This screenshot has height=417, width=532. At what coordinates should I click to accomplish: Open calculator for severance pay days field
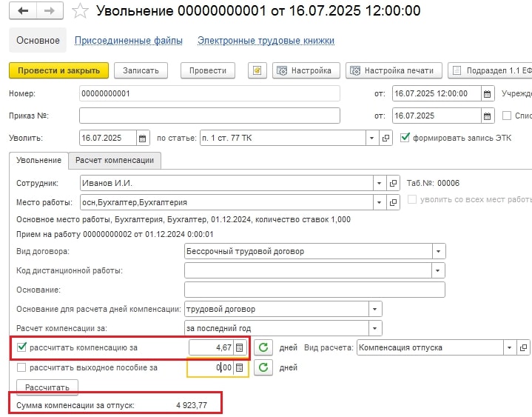click(239, 368)
